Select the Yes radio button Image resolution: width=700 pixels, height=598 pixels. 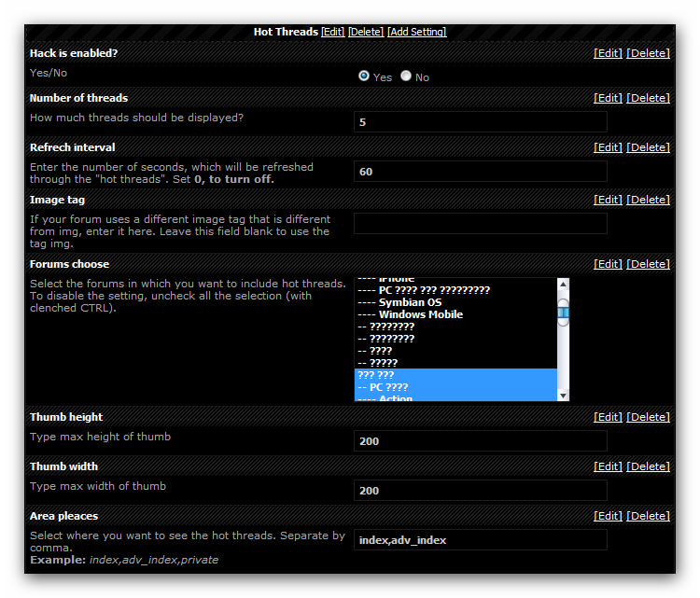pos(364,76)
